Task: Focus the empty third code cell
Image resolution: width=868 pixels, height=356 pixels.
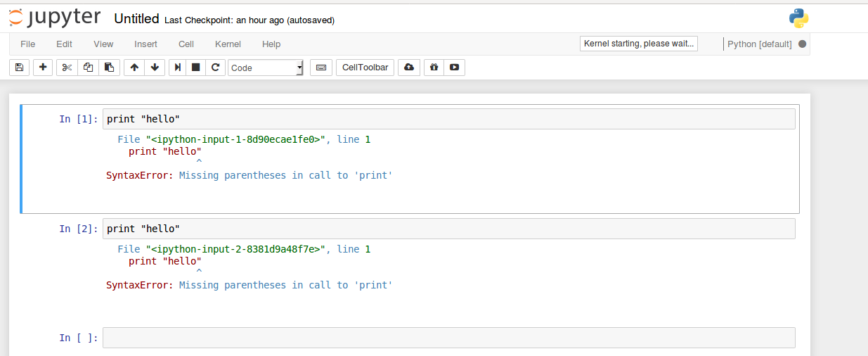Action: [x=448, y=338]
